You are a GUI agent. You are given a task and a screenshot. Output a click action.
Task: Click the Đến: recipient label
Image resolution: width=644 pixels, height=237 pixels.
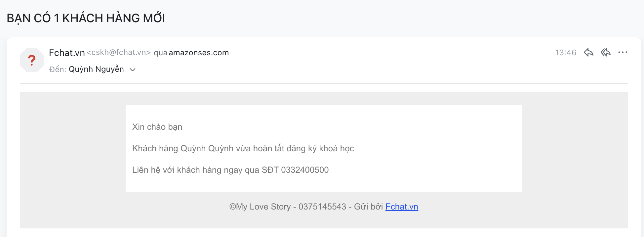(58, 70)
